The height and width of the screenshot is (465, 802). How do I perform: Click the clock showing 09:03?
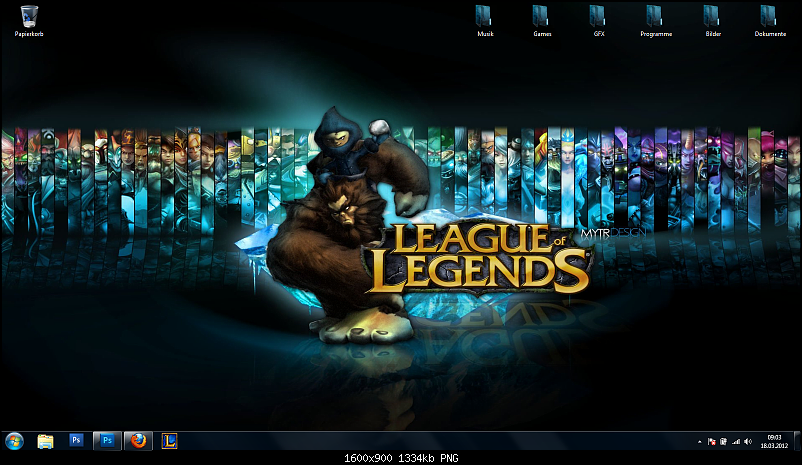click(774, 441)
